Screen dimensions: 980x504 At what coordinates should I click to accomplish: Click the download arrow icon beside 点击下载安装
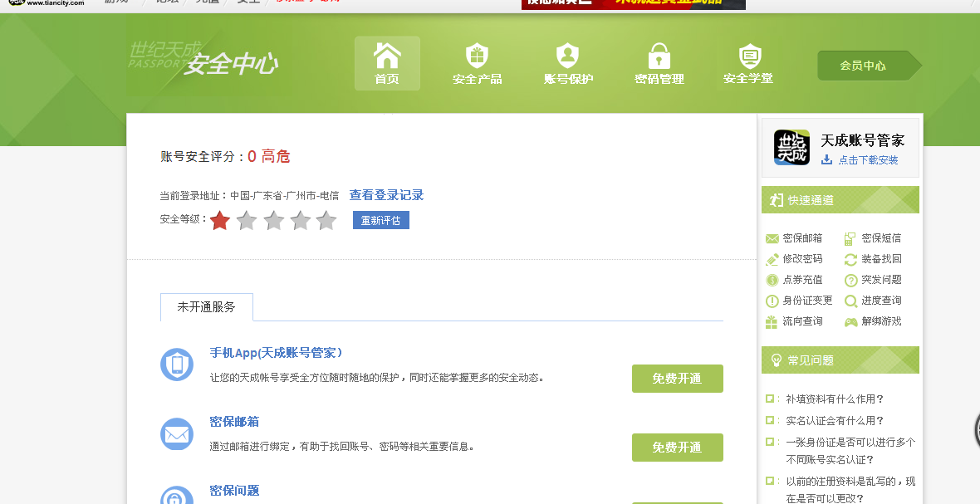point(826,160)
